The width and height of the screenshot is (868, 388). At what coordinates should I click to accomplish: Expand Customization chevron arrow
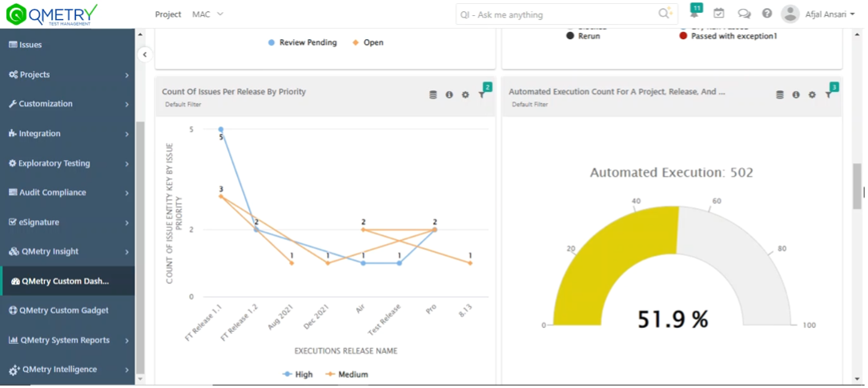(127, 105)
